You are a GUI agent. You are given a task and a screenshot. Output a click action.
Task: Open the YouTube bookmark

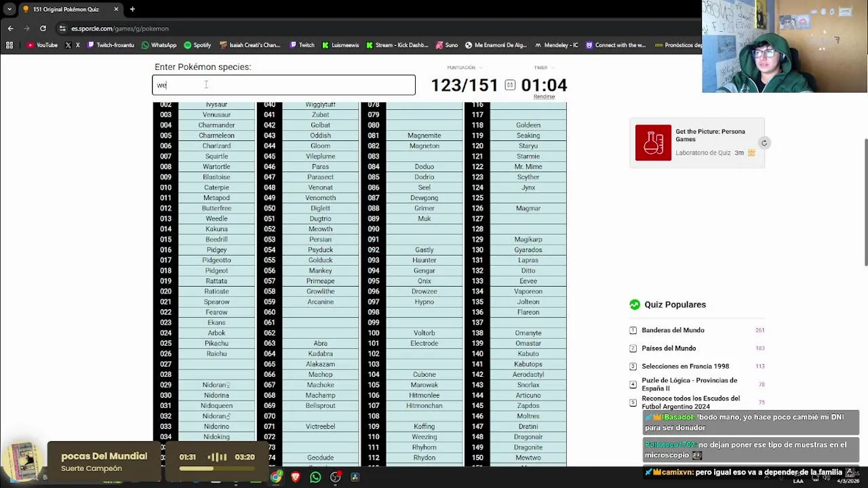click(x=42, y=45)
